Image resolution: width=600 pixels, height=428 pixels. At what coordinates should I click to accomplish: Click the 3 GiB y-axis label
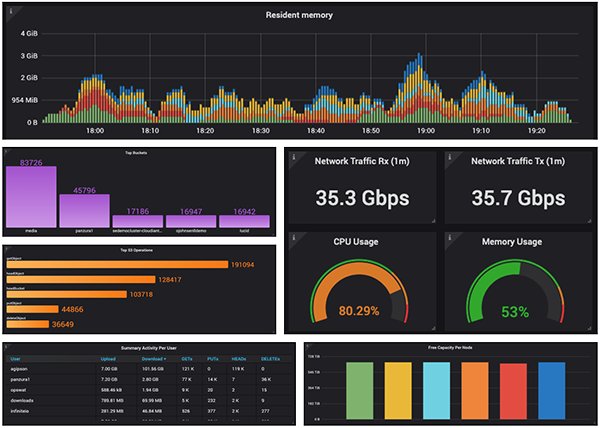coord(29,56)
